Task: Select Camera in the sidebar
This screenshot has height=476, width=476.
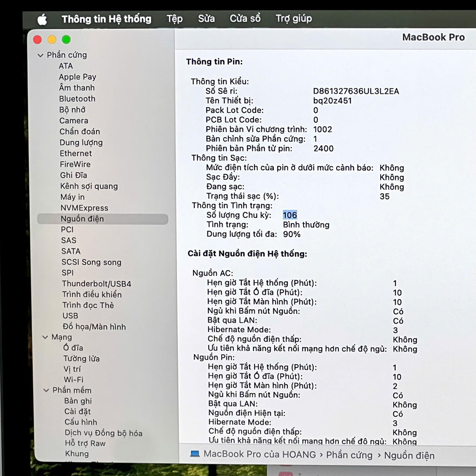Action: point(74,120)
